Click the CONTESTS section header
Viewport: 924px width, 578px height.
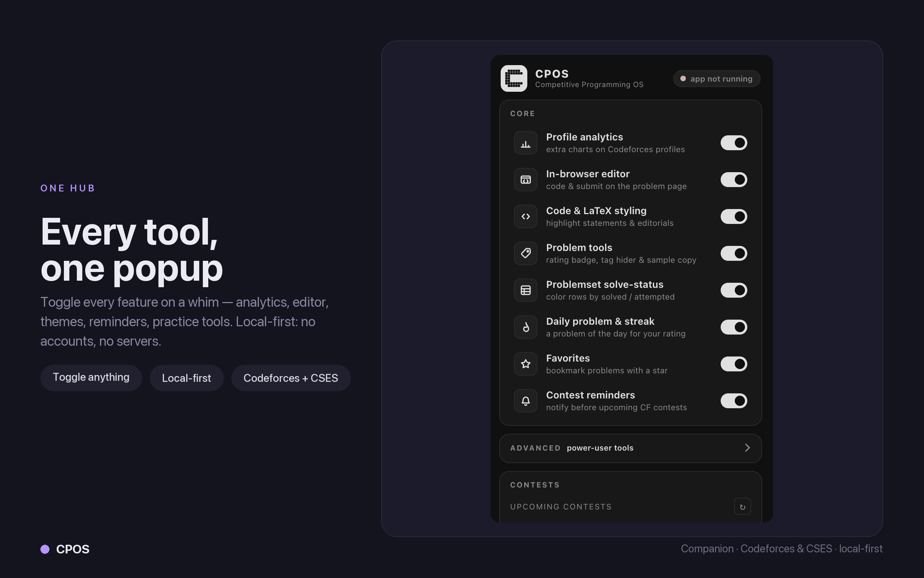tap(535, 485)
